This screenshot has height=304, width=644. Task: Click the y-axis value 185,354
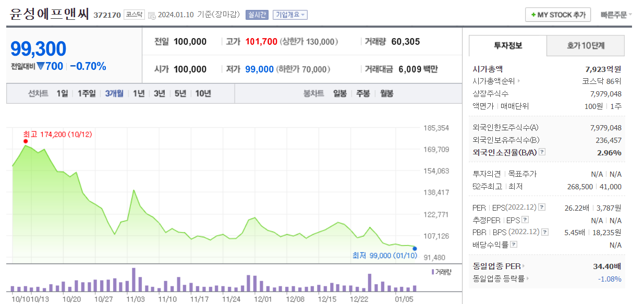[x=436, y=128]
